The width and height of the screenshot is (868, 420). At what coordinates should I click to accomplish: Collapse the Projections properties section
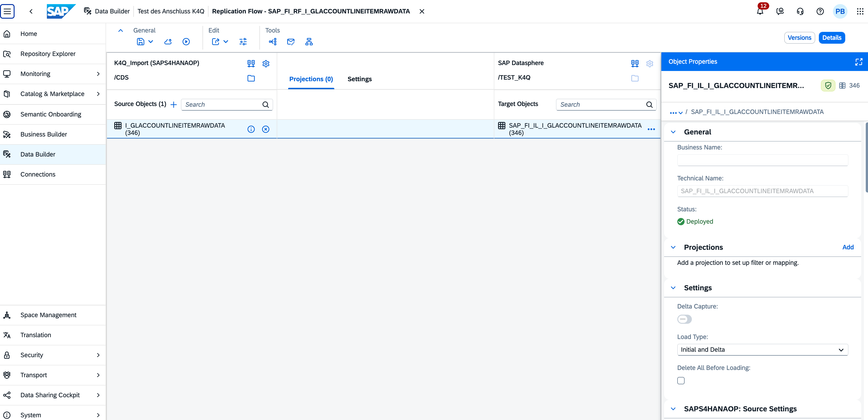pyautogui.click(x=673, y=247)
